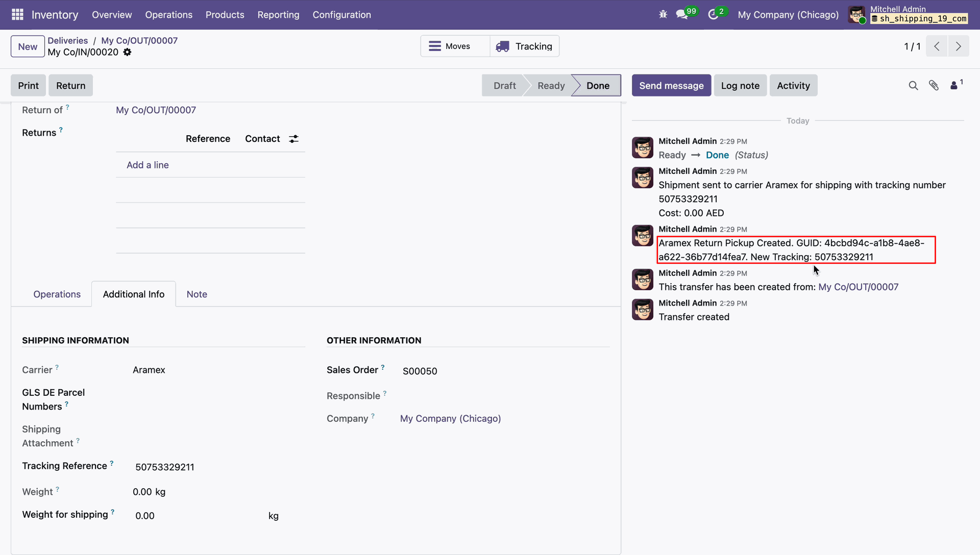Screen dimensions: 980x555
Task: Open the activities clock icon
Action: click(x=713, y=14)
